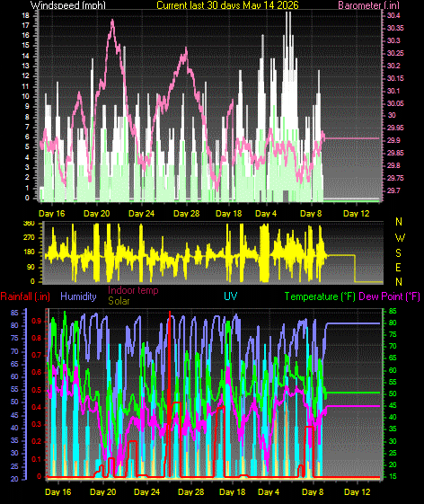Select the 30.35 barometer scale value
This screenshot has height=504, width=424.
coord(395,28)
